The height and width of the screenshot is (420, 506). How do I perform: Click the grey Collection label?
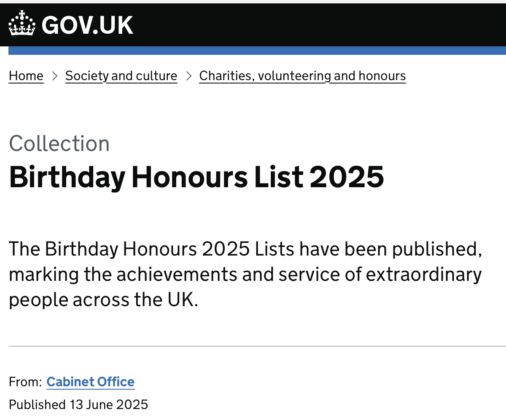(59, 143)
